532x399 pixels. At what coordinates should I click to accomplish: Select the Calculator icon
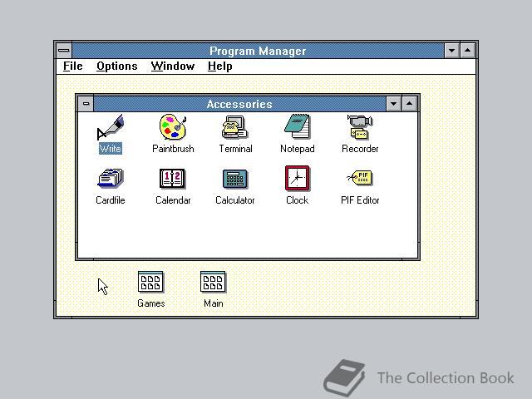coord(235,179)
